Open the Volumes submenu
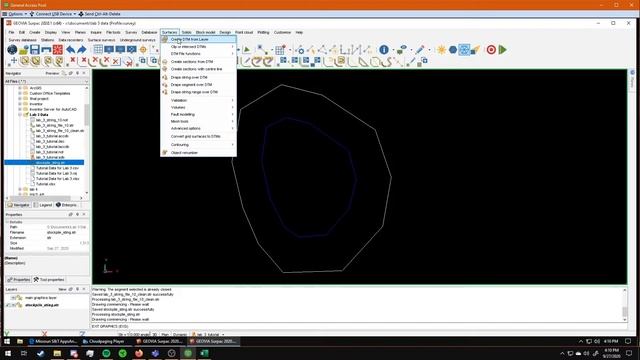Viewport: 640px width, 360px height. tap(198, 107)
